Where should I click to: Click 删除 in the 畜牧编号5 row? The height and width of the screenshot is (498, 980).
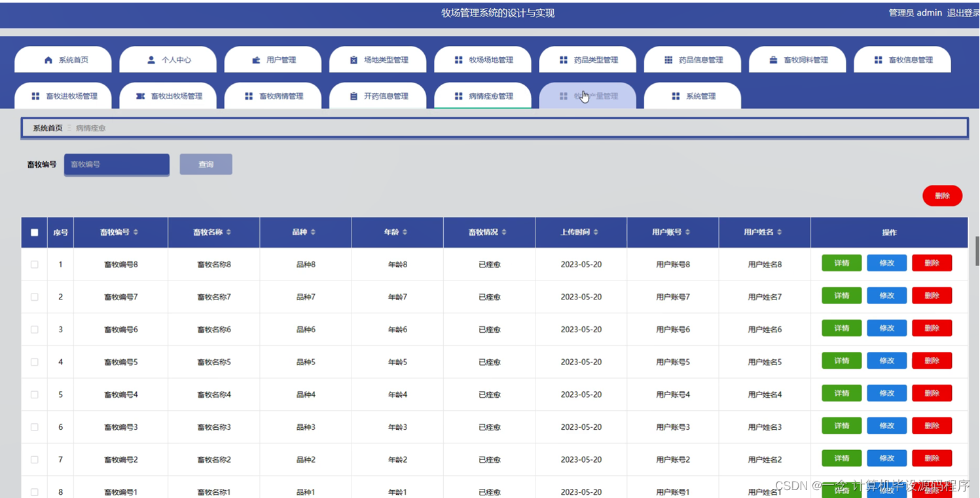932,360
